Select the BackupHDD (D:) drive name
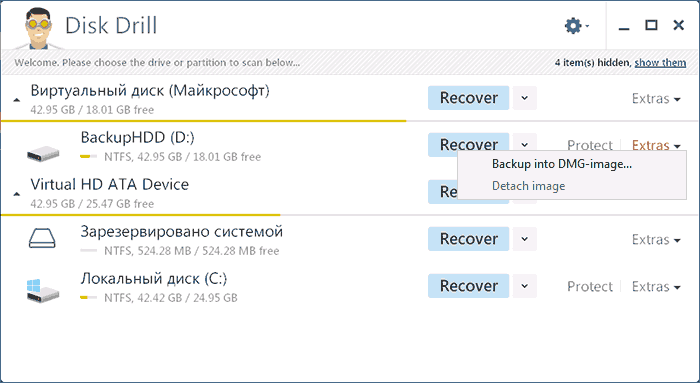This screenshot has width=700, height=383. click(138, 137)
